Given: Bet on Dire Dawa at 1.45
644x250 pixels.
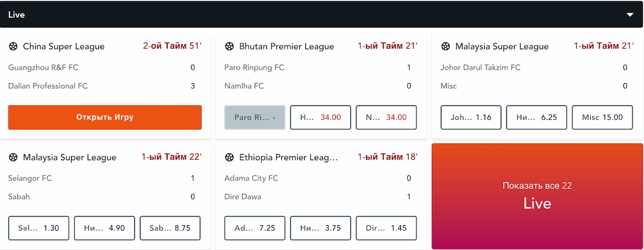Looking at the screenshot, I should pyautogui.click(x=386, y=228).
